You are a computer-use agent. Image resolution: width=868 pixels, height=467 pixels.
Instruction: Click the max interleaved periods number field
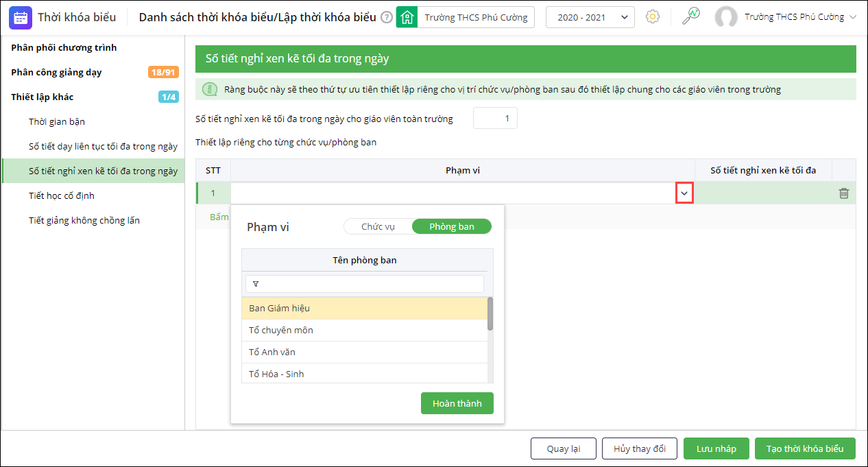pyautogui.click(x=495, y=119)
